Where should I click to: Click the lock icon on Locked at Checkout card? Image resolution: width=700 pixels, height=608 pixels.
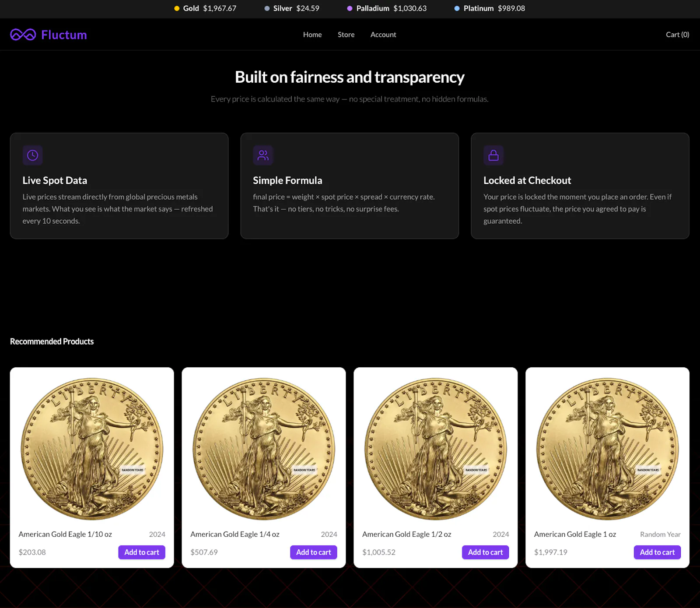pos(493,155)
